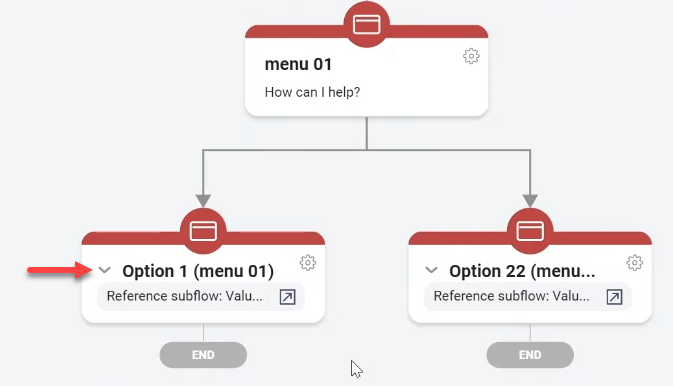Select Option 22 node title
Screen dimensions: 673x386
point(522,271)
